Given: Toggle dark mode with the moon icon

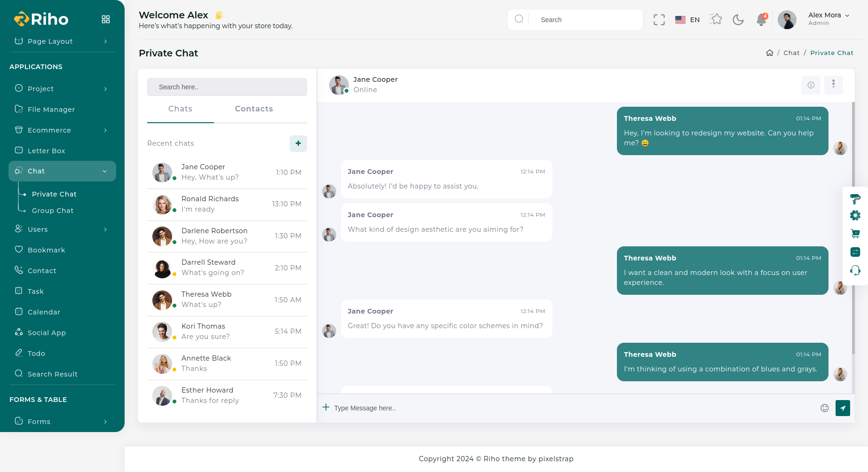Looking at the screenshot, I should click(x=738, y=20).
